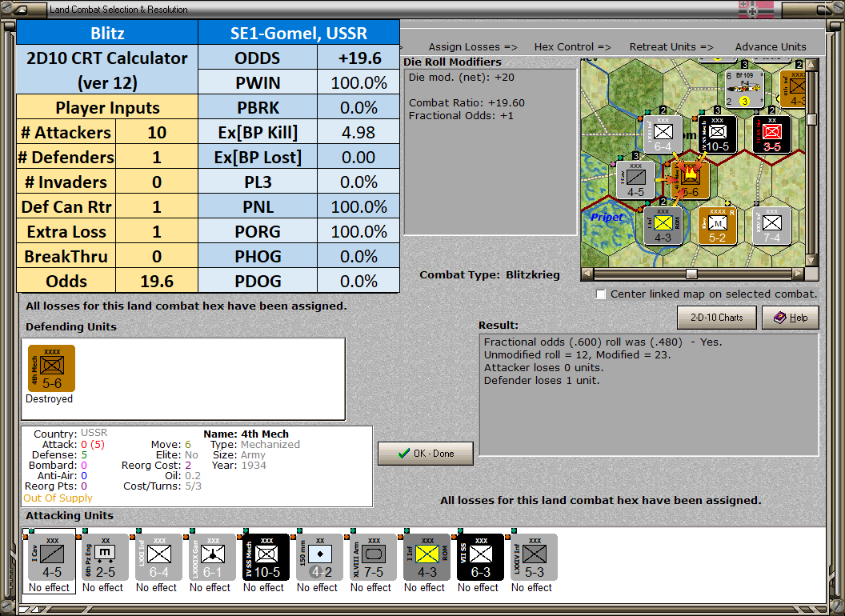Click the ODDS result '+19.6' cell
845x616 pixels.
coord(358,58)
